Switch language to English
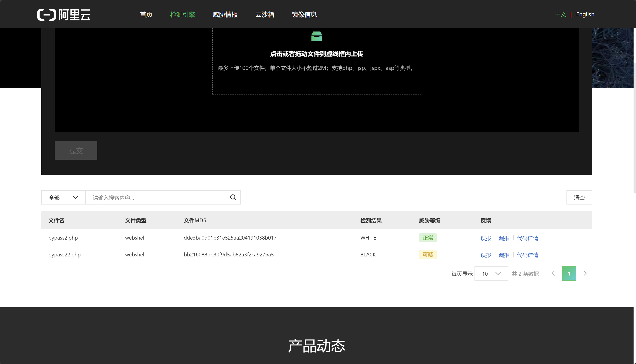This screenshot has width=636, height=364. click(585, 14)
